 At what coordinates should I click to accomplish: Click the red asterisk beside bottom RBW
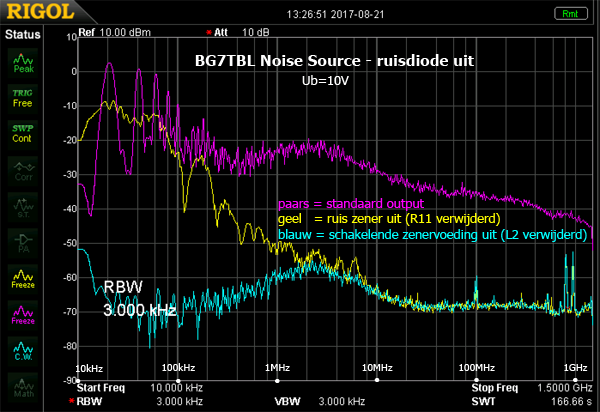pos(72,401)
